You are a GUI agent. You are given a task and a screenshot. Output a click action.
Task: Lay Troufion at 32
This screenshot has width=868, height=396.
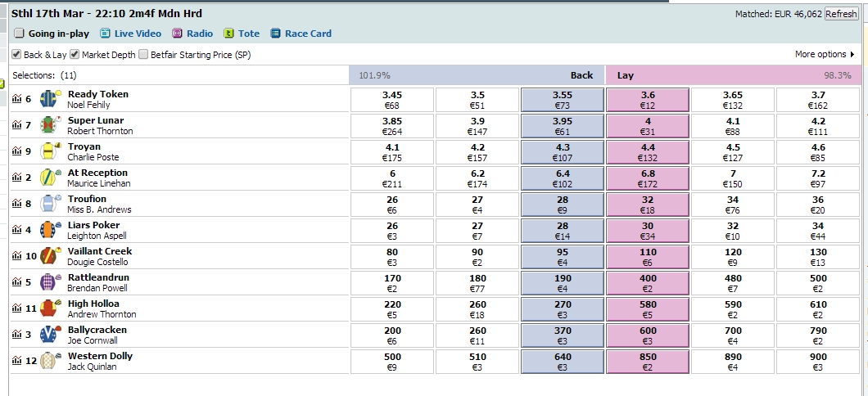(648, 204)
